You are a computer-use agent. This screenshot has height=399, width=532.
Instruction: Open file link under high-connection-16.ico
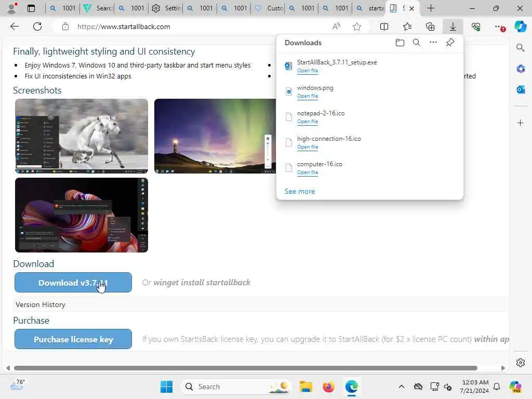(308, 147)
